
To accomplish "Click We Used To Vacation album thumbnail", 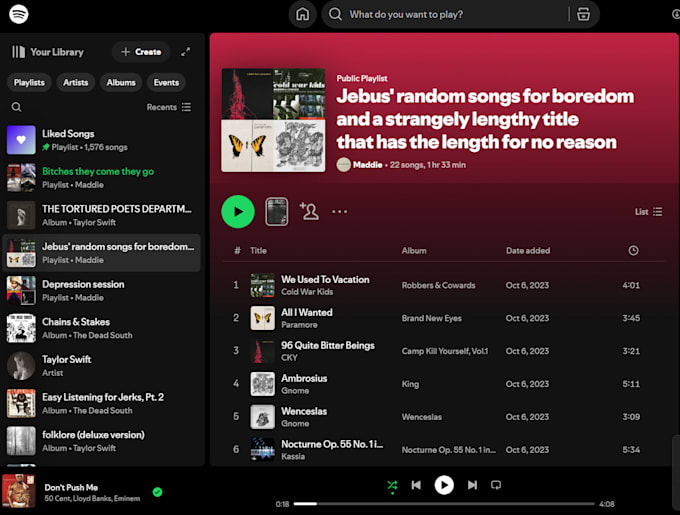I will click(x=262, y=285).
